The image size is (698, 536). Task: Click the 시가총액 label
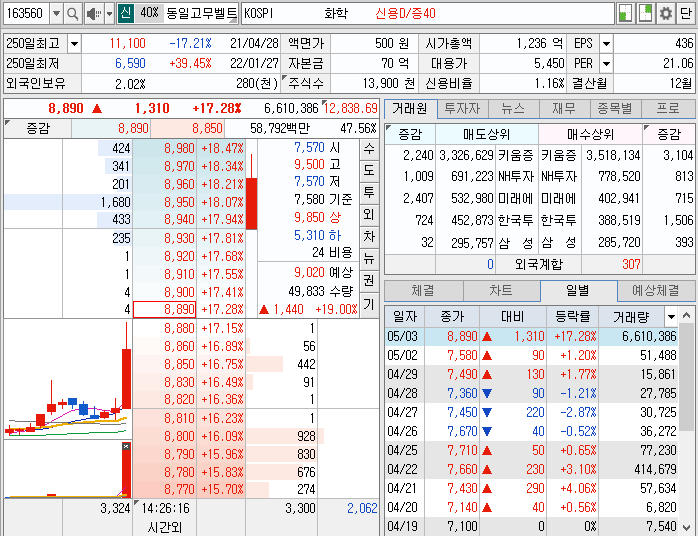click(x=449, y=44)
